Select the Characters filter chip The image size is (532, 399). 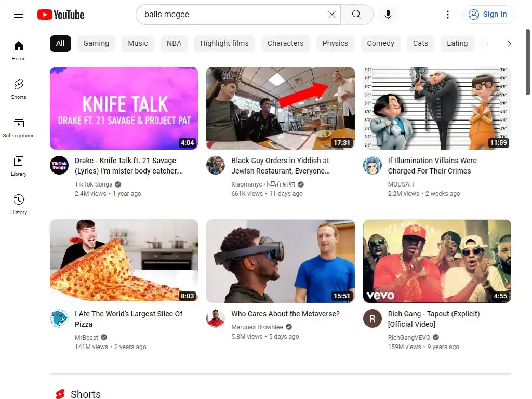[x=285, y=44]
